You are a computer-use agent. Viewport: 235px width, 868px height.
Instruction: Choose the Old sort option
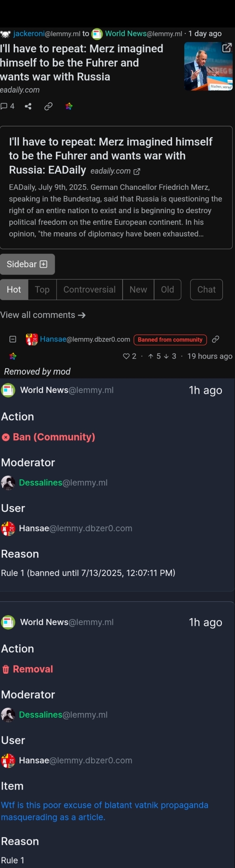167,289
